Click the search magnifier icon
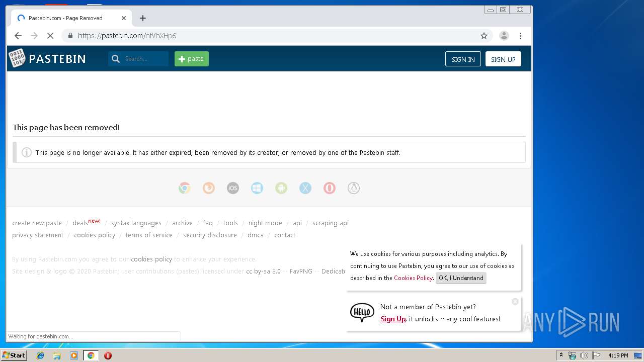 116,59
